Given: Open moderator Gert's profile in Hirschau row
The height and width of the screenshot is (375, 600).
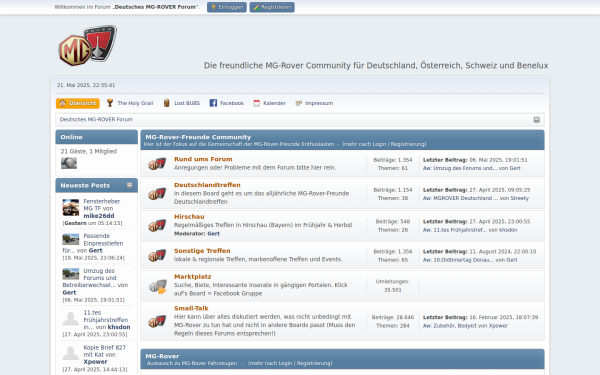Looking at the screenshot, I should point(214,233).
